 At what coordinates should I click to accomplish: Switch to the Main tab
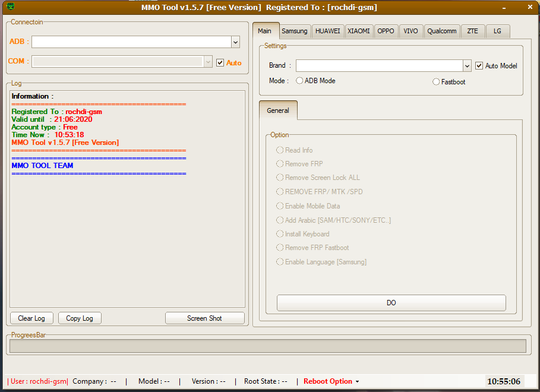[x=265, y=31]
